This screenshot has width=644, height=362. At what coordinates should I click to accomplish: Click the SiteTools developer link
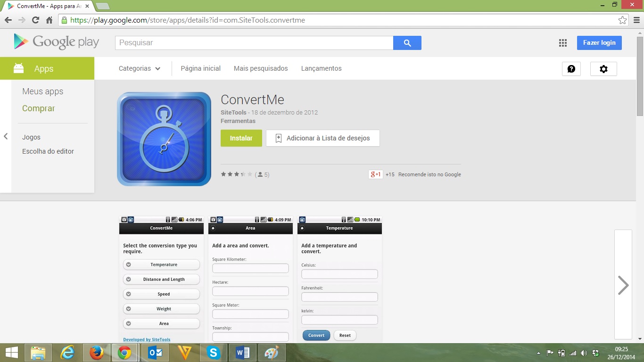[x=233, y=113]
